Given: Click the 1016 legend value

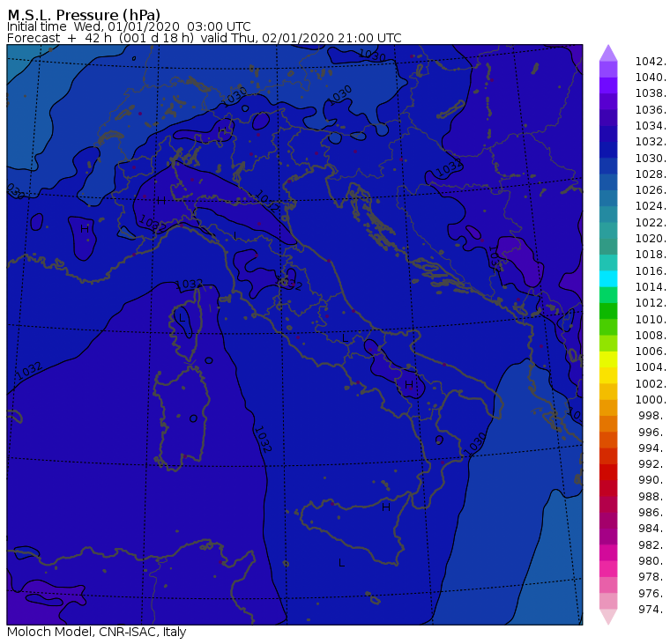Looking at the screenshot, I should click(651, 270).
